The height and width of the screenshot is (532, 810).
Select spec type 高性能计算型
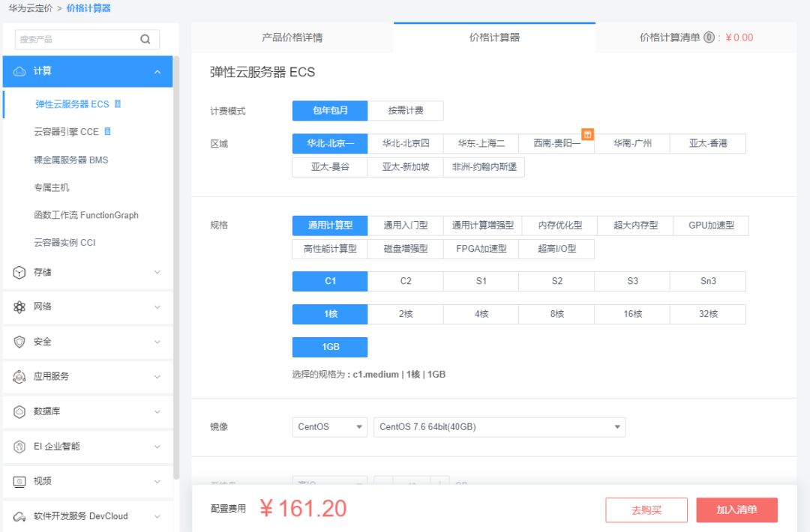(x=330, y=249)
